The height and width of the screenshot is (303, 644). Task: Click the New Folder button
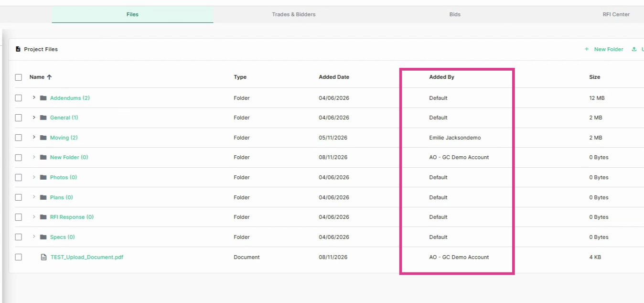[x=604, y=49]
